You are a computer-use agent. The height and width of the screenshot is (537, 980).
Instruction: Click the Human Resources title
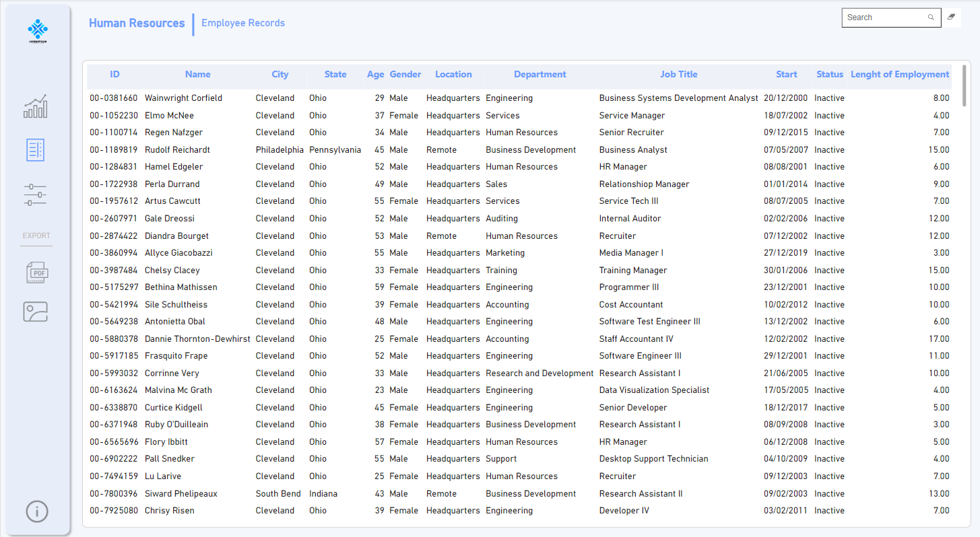pyautogui.click(x=137, y=23)
